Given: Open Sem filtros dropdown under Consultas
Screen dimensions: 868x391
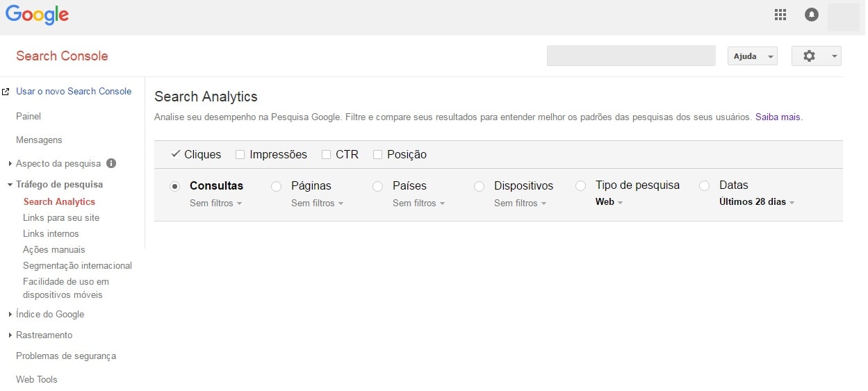Looking at the screenshot, I should pyautogui.click(x=216, y=203).
